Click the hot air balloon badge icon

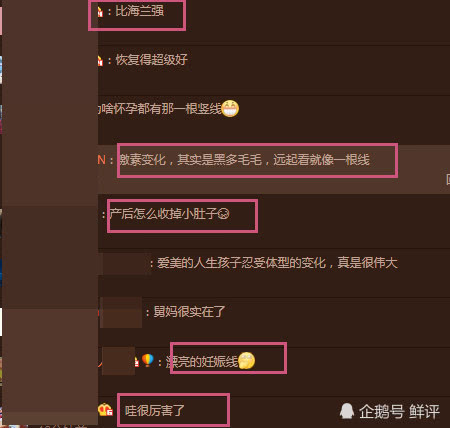point(148,360)
